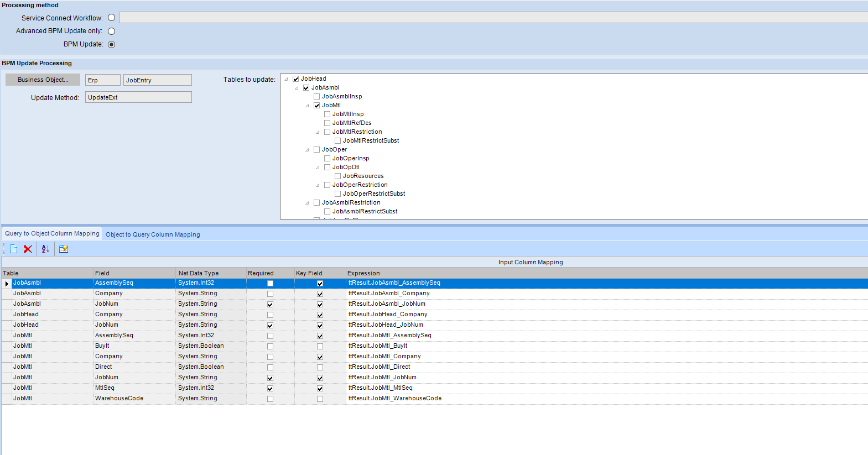Click the Required column header
868x455 pixels.
point(270,273)
